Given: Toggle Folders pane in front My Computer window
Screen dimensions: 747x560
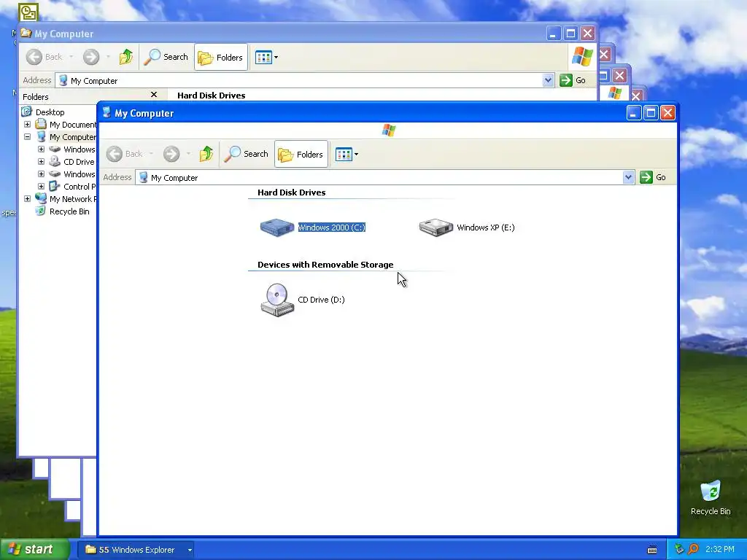Looking at the screenshot, I should pyautogui.click(x=301, y=154).
